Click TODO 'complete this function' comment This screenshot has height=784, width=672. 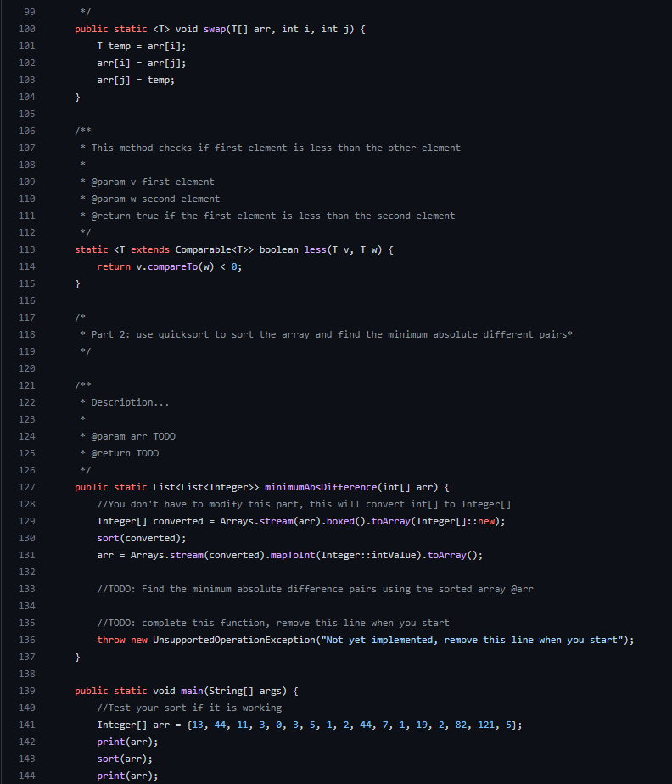point(273,623)
